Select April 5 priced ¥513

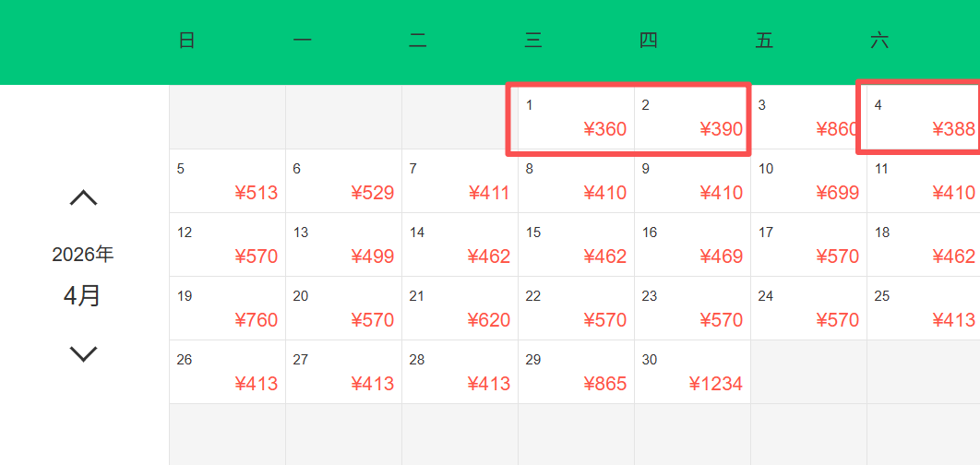point(228,181)
